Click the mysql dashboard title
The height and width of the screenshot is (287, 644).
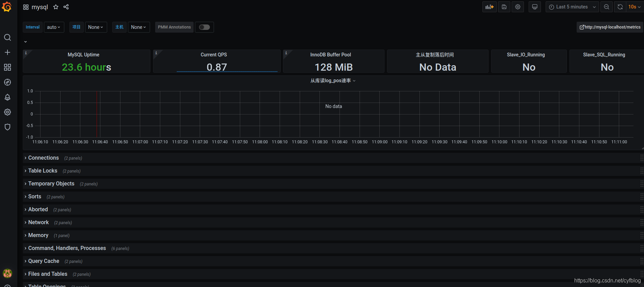click(x=40, y=7)
